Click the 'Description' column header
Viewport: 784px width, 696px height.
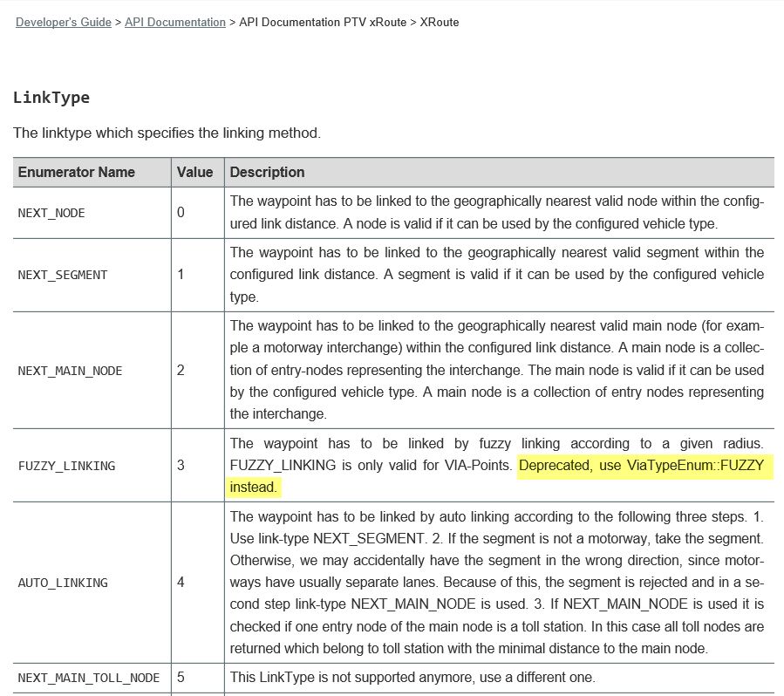tap(267, 172)
